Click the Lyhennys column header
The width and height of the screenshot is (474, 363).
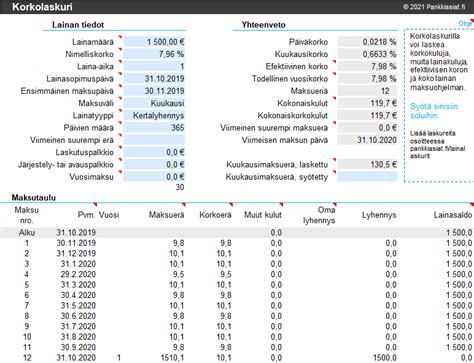(x=379, y=215)
